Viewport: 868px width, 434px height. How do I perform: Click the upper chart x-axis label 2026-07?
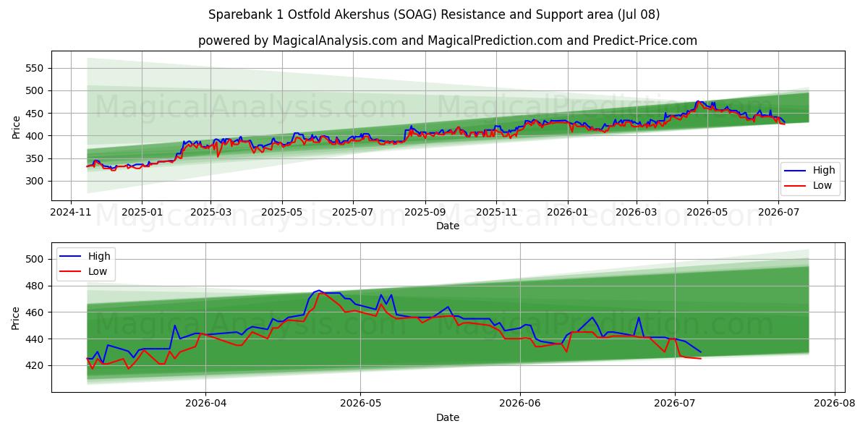(778, 213)
